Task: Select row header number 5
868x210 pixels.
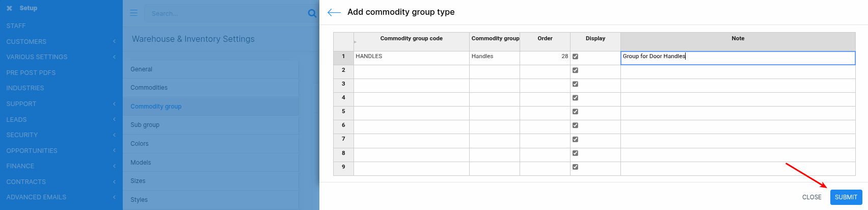Action: click(x=343, y=112)
